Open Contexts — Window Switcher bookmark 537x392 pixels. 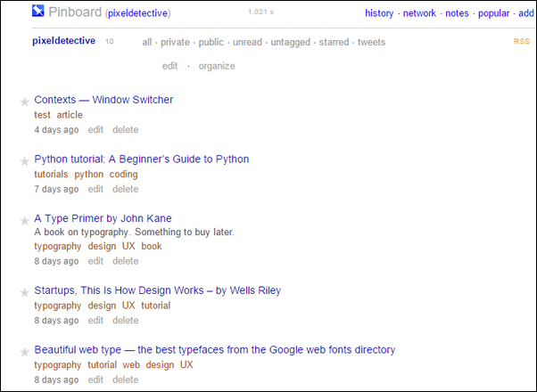click(103, 100)
